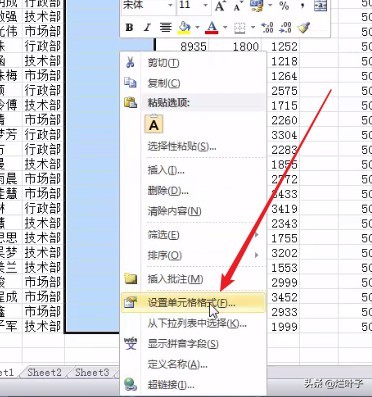Click comment icon beside 插入批注
Screen dimensions: 372x397
tap(130, 278)
